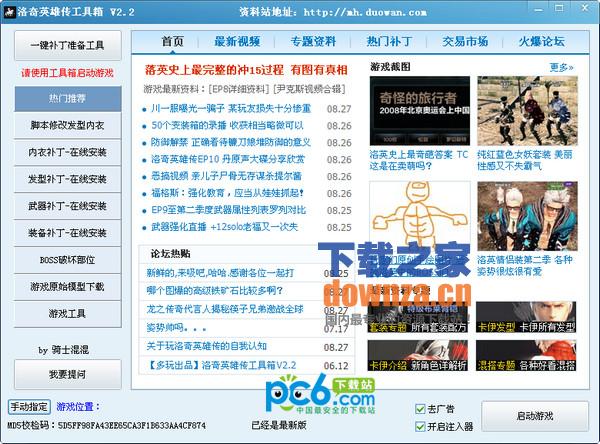
Task: Click the 一键补丁准备工具 button
Action: [x=67, y=46]
